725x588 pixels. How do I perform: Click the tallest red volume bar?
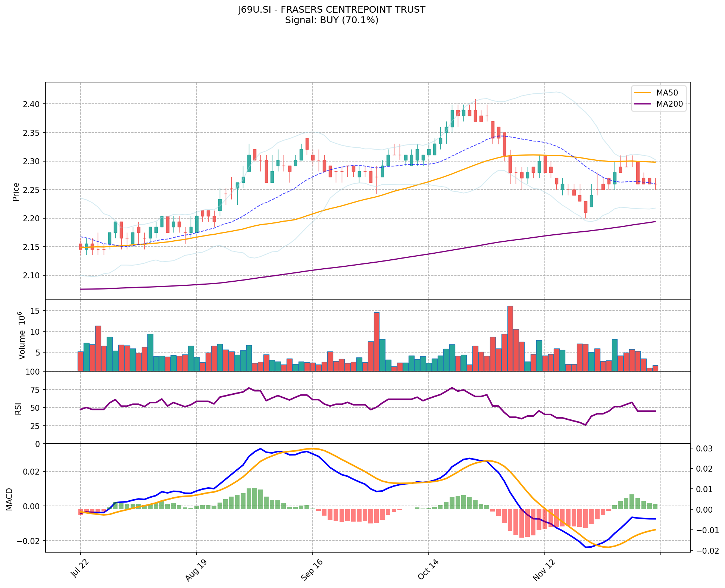[x=510, y=338]
